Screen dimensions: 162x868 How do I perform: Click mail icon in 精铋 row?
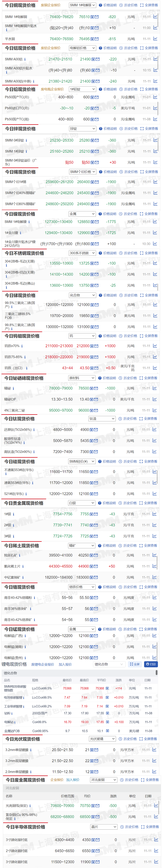(96, 388)
